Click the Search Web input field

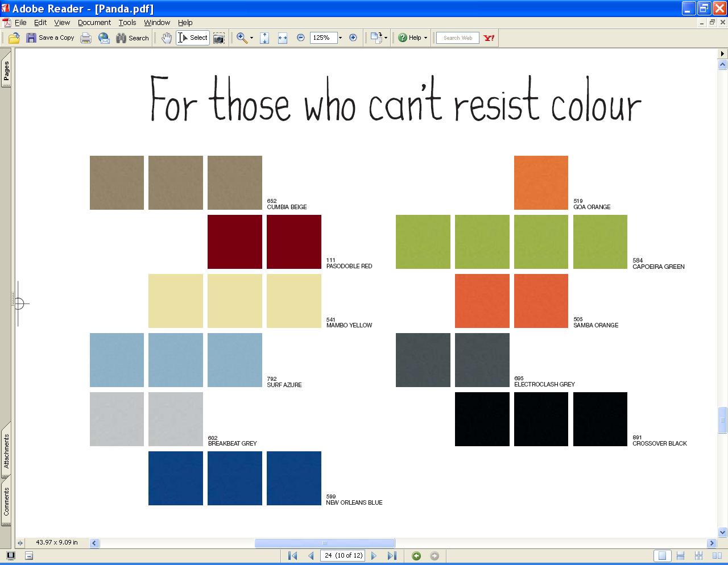458,38
